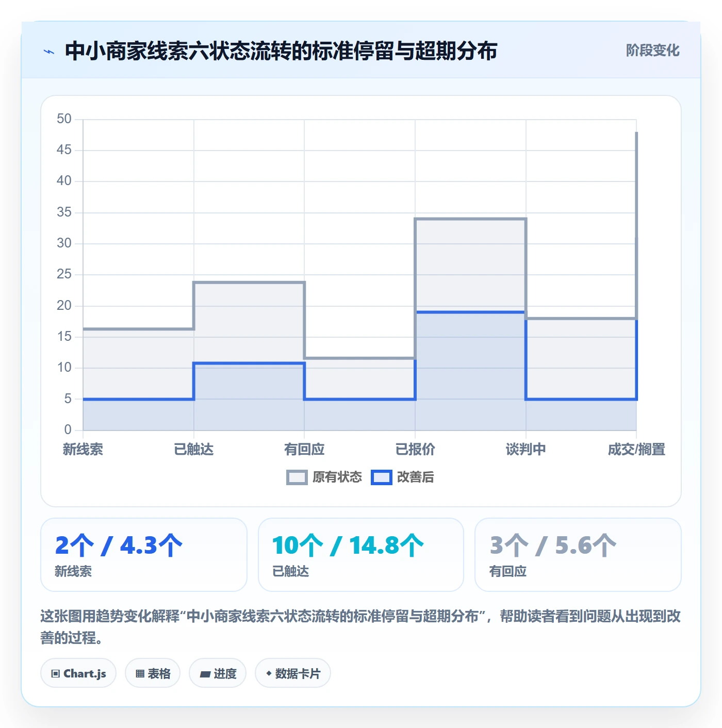Select the 表格 tag
The height and width of the screenshot is (728, 722).
coord(153,673)
